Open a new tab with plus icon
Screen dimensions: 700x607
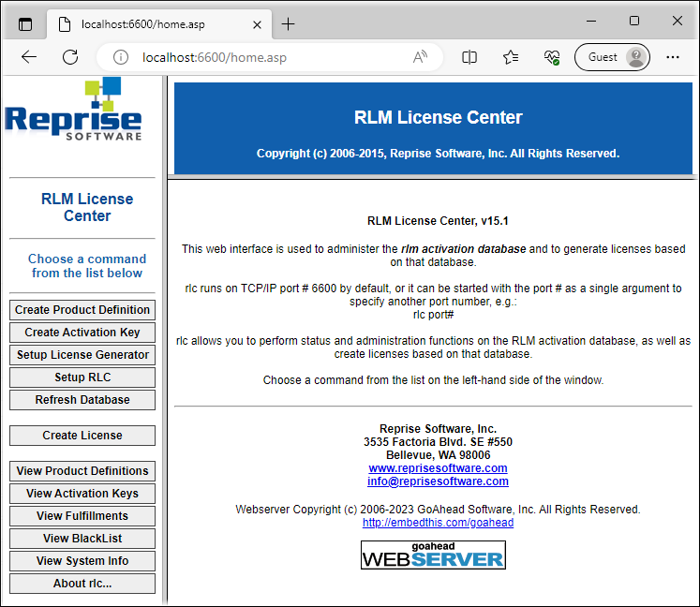pos(288,24)
